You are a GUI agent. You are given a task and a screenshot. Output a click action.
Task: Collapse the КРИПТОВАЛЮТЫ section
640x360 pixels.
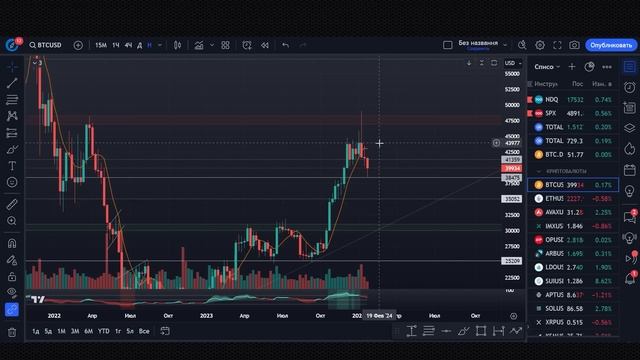point(538,171)
